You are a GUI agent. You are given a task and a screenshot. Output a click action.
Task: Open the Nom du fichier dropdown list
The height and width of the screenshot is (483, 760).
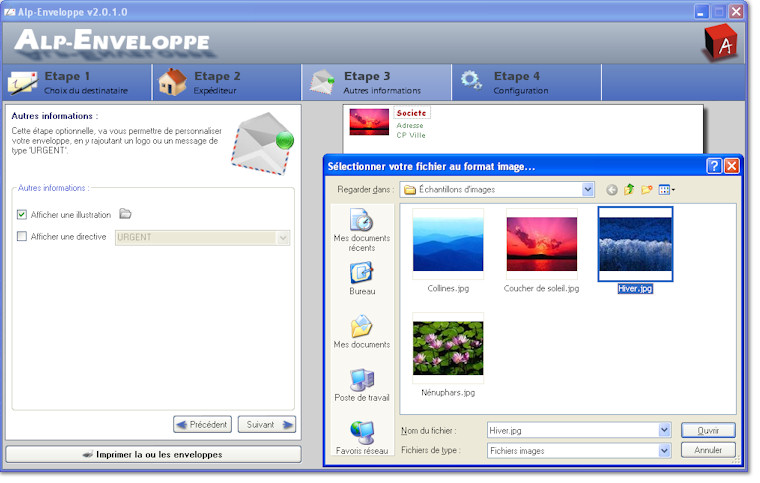664,430
